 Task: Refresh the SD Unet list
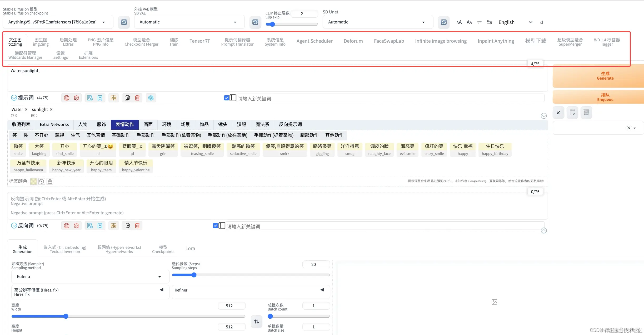[443, 22]
